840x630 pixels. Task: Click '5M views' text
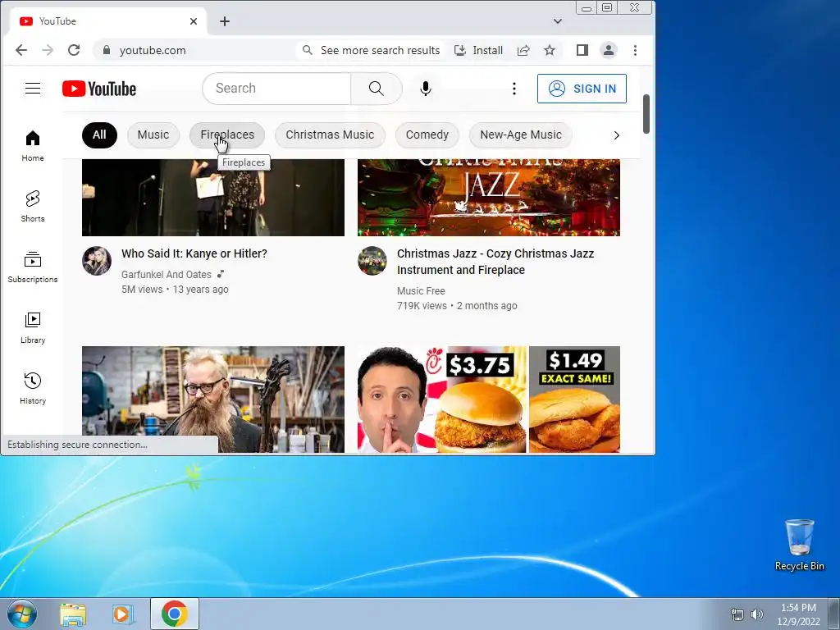pos(142,290)
